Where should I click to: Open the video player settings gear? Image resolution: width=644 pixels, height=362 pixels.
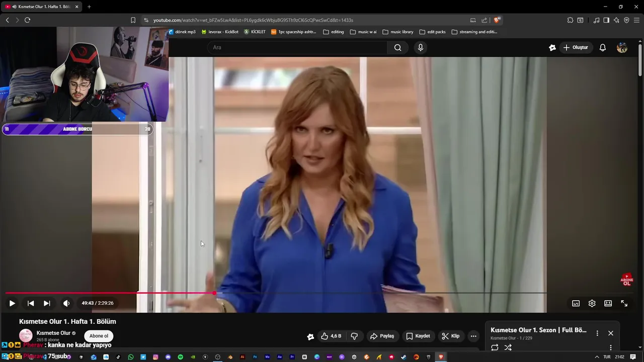pyautogui.click(x=592, y=303)
